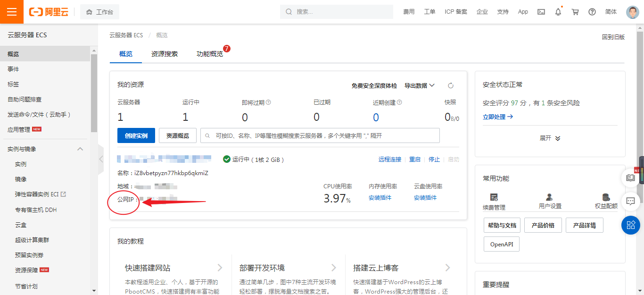Viewport: 644px width, 295px height.
Task: Click 停止 for the instance
Action: 434,160
